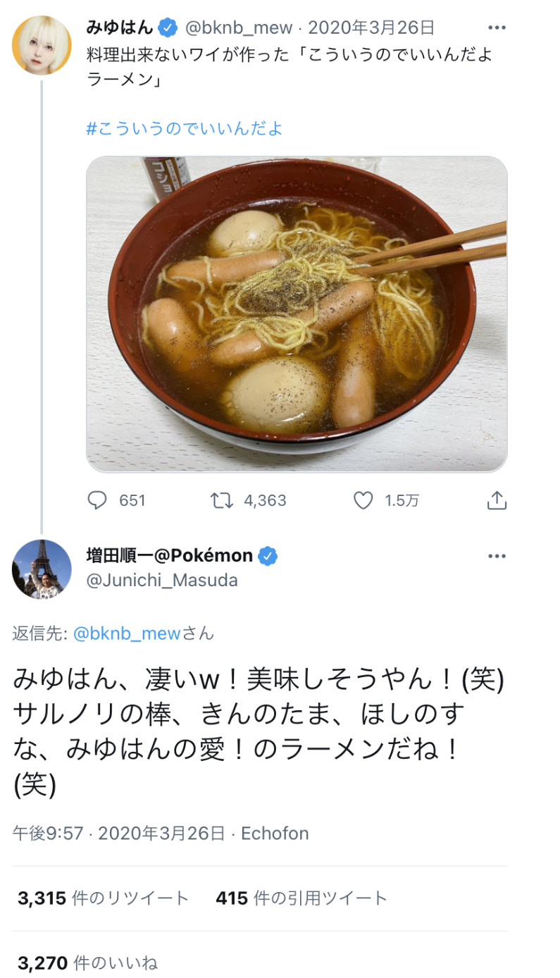Viewport: 560px width, 978px height.
Task: View the 415 件の引用ツイート list
Action: click(x=301, y=898)
